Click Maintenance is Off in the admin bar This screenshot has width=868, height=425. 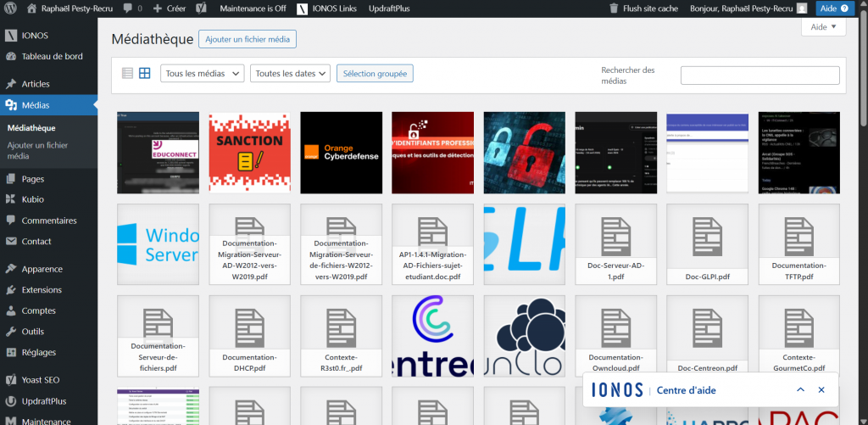(253, 8)
